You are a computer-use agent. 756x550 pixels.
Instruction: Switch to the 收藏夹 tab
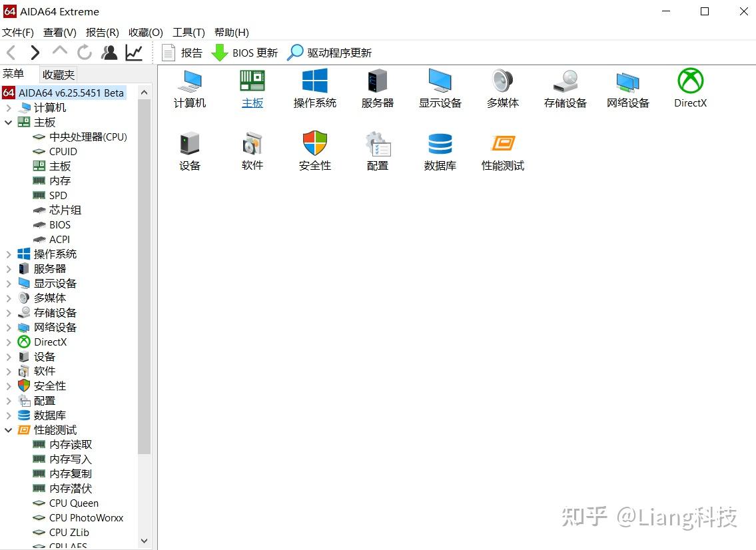pos(59,75)
